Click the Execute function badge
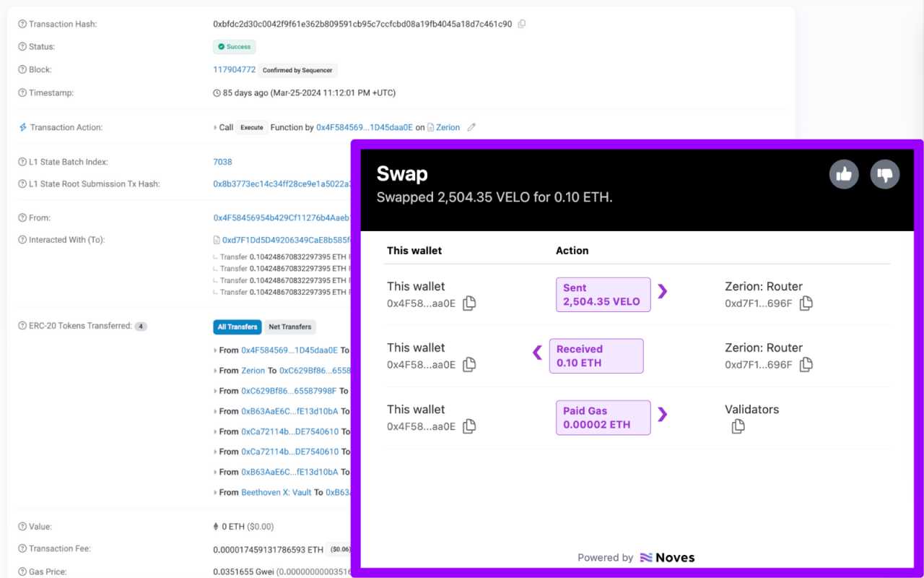The image size is (924, 578). 252,127
